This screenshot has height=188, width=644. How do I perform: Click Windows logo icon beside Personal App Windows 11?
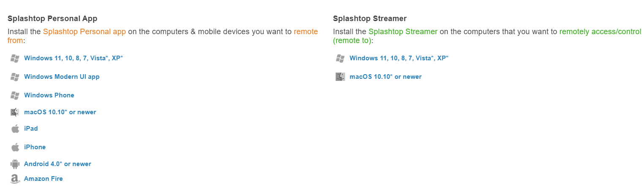15,58
